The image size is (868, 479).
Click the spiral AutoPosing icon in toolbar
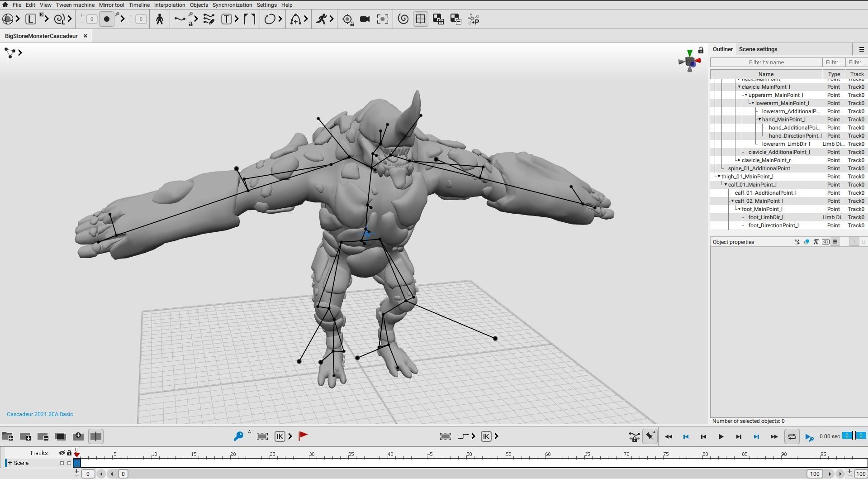(x=403, y=19)
